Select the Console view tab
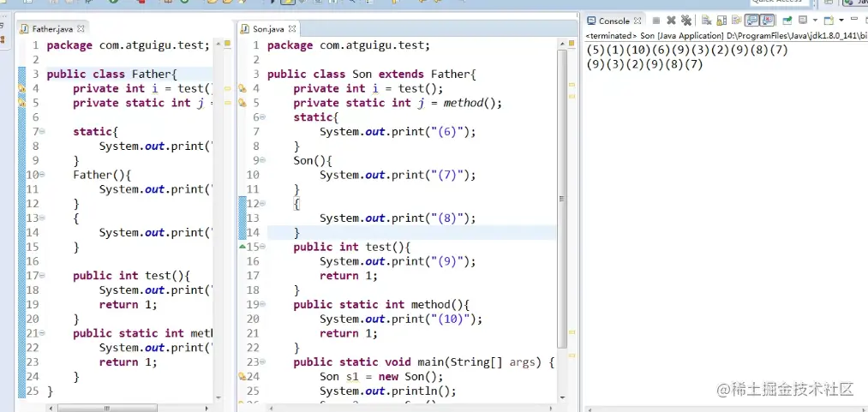The image size is (868, 412). pyautogui.click(x=614, y=21)
